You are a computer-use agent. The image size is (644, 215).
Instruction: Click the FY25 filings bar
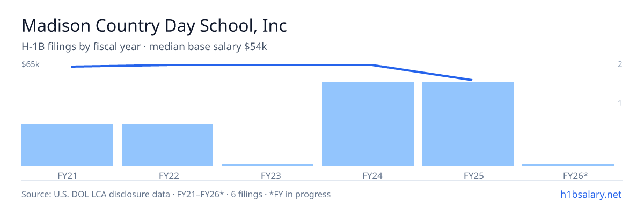coord(468,124)
